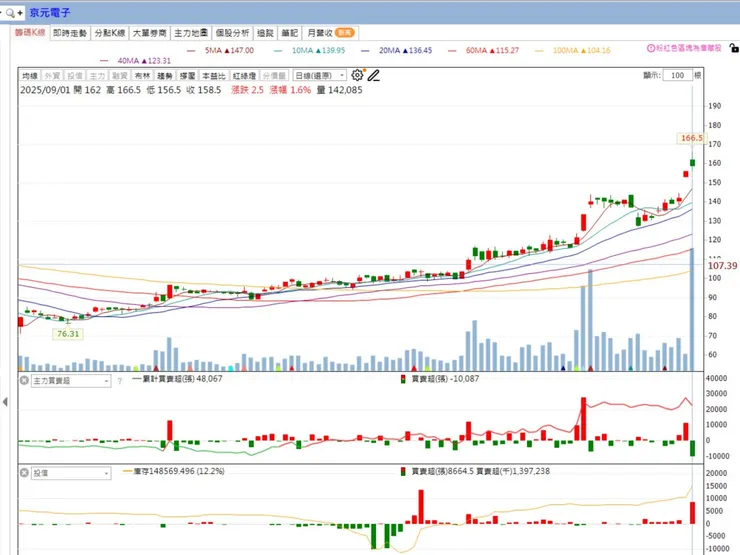
Task: Click the 40MA 123.31 legend
Action: click(135, 61)
